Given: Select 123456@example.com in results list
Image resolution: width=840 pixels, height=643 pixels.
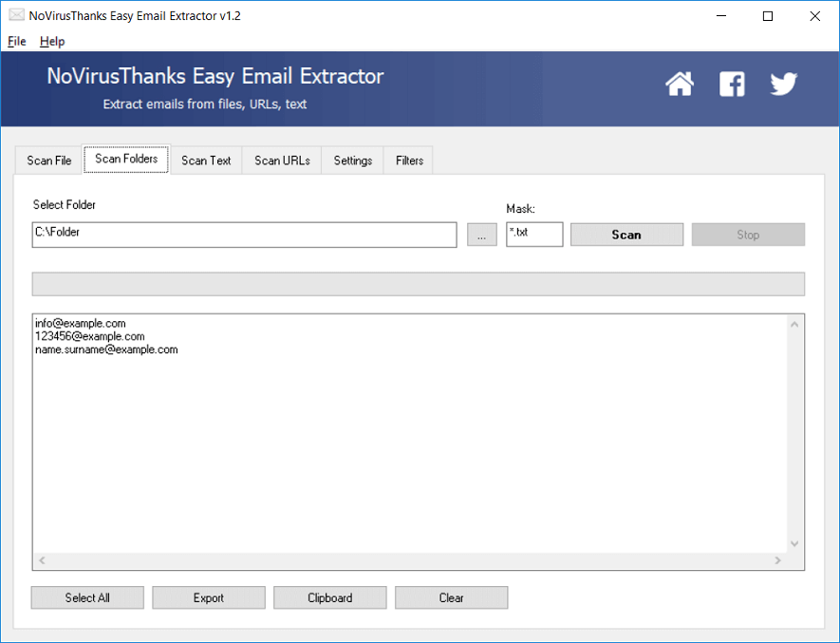Looking at the screenshot, I should coord(90,336).
